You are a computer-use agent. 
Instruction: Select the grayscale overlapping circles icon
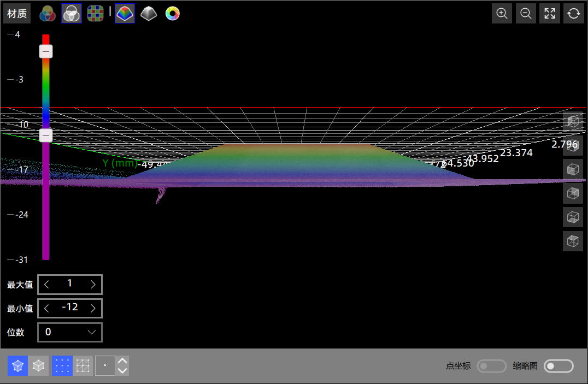click(x=72, y=14)
